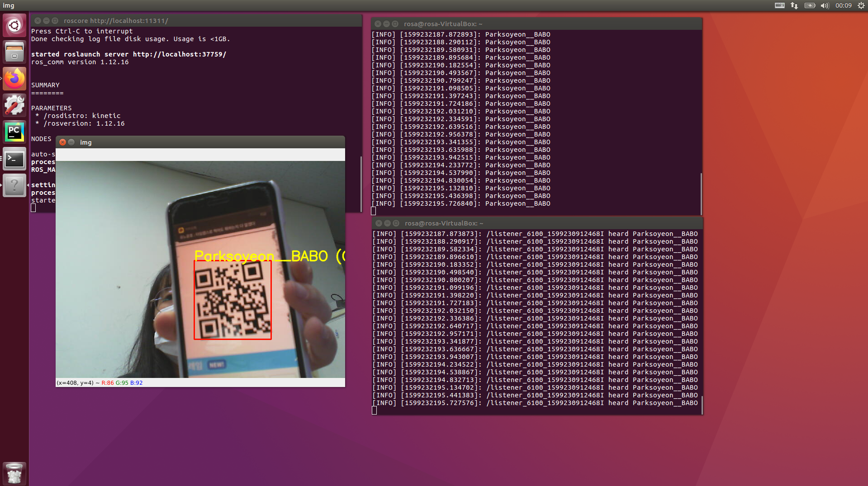The image size is (868, 486).
Task: Click 'Press Ctrl-C to interrupt' line
Action: point(82,31)
